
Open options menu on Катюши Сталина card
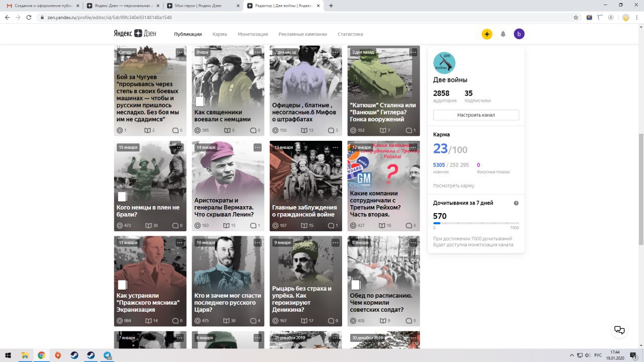click(x=414, y=52)
